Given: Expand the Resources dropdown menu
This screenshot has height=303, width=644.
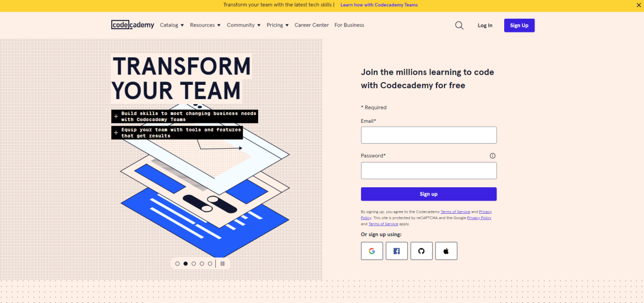Looking at the screenshot, I should click(x=205, y=25).
